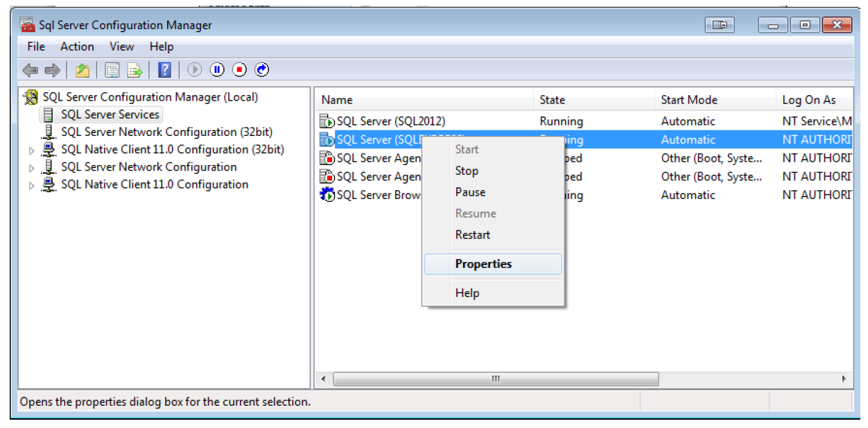Open the Help menu in the menu bar
This screenshot has width=868, height=428.
click(162, 46)
